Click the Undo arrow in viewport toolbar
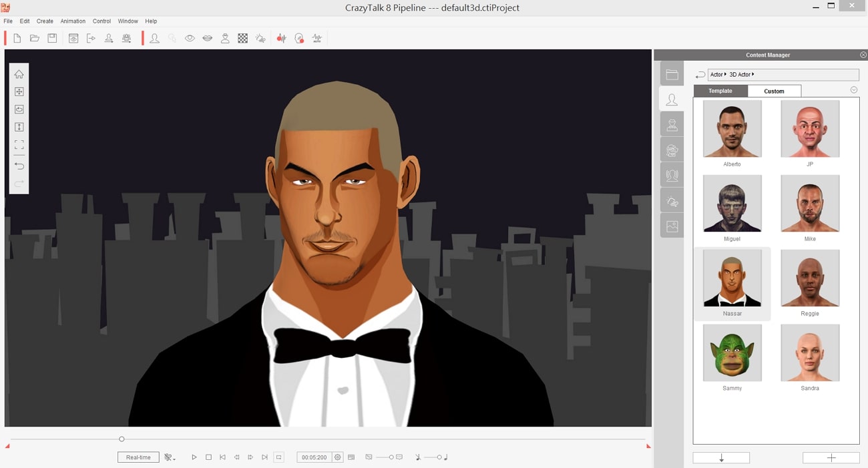868x468 pixels. click(19, 166)
